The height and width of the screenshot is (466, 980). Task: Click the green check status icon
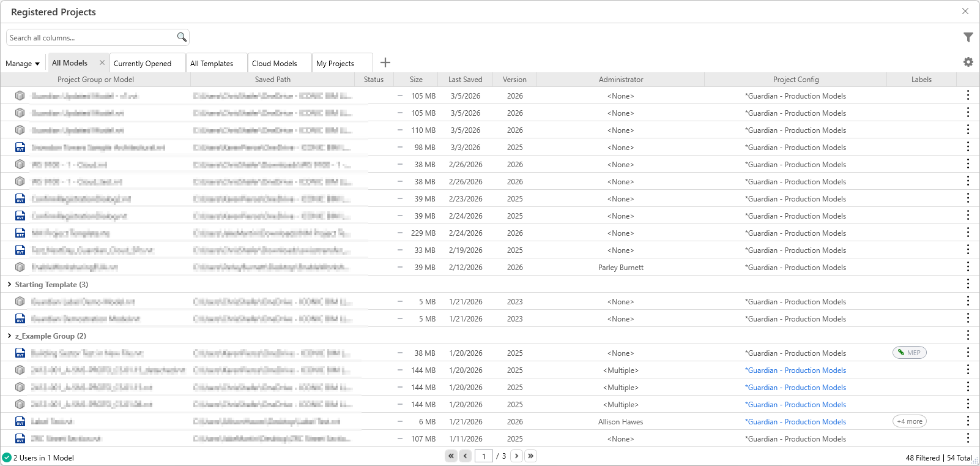pos(7,457)
